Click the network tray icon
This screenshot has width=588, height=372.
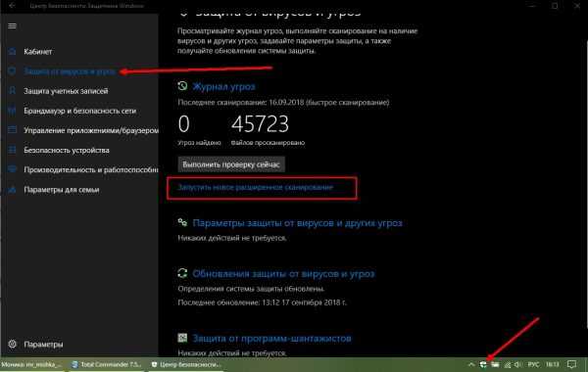[507, 364]
